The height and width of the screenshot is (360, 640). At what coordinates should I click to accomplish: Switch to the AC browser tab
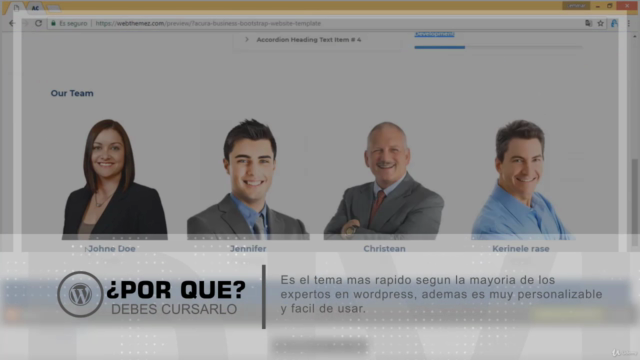point(36,8)
